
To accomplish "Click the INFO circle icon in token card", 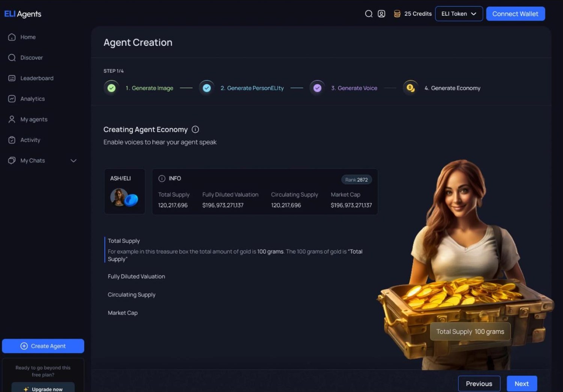I will point(162,179).
